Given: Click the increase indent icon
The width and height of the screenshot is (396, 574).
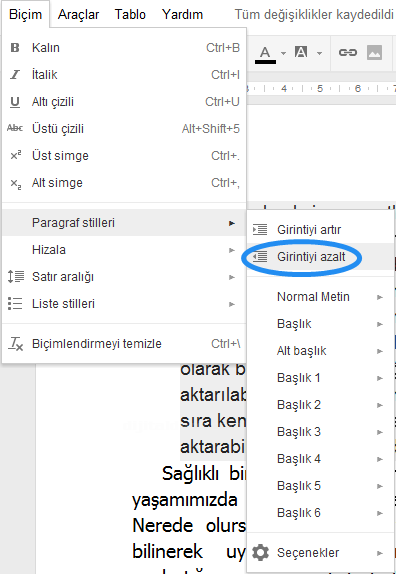Looking at the screenshot, I should tap(260, 230).
